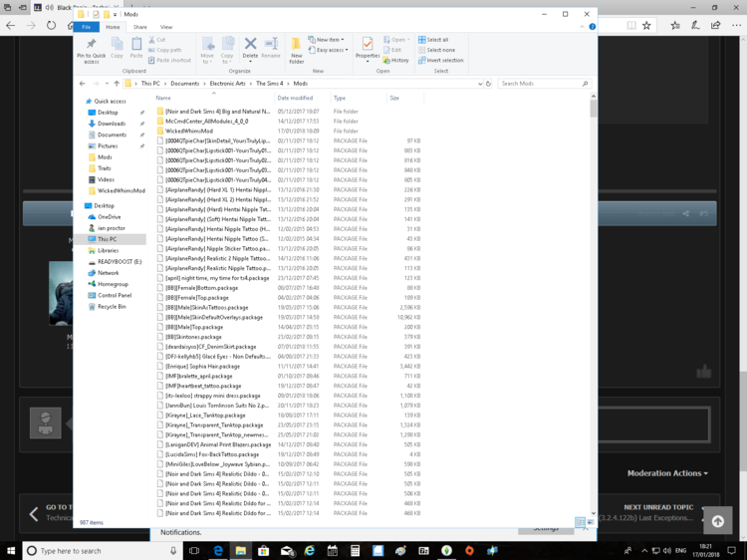Click the Copy to ribbon button
747x560 pixels.
coord(227,50)
